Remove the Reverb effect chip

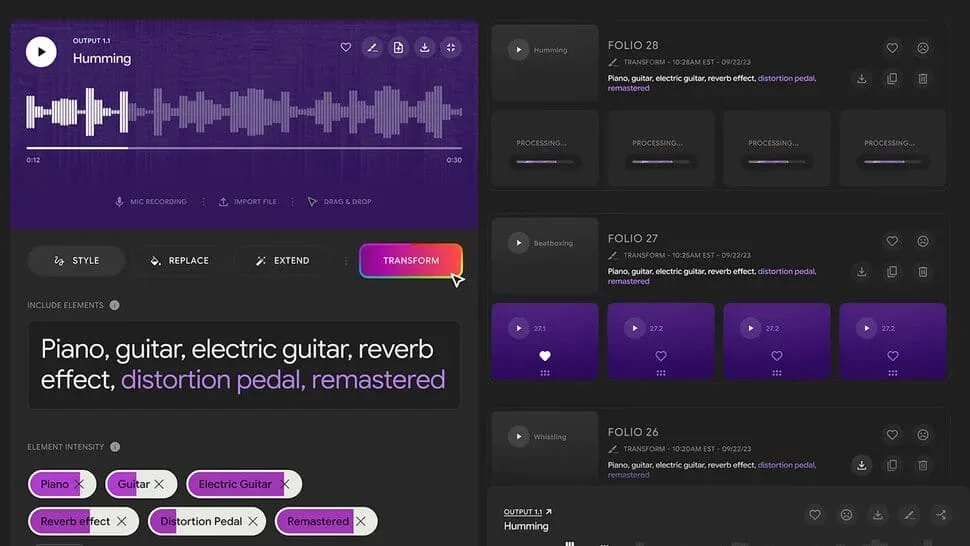point(122,521)
